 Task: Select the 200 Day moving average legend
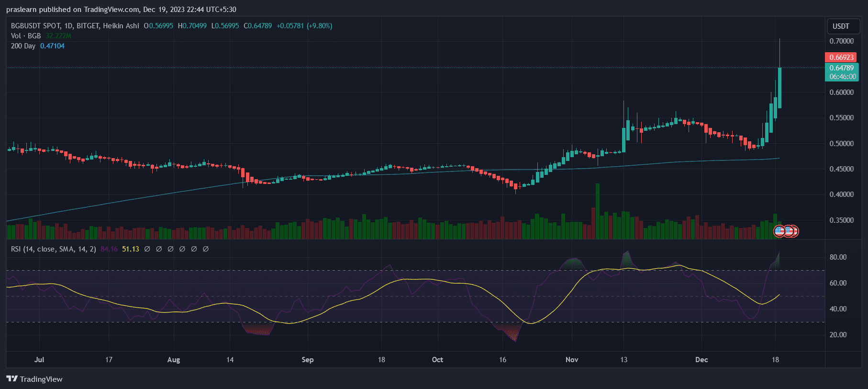coord(23,46)
